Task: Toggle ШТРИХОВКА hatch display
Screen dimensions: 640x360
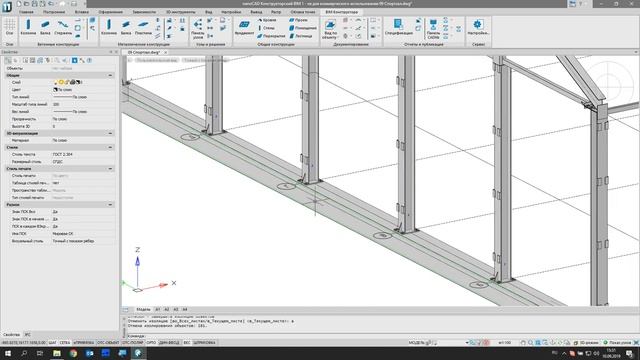Action: click(204, 343)
